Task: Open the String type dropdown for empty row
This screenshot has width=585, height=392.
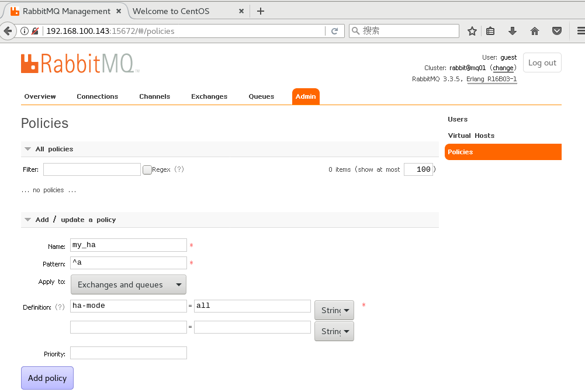Action: pyautogui.click(x=334, y=331)
